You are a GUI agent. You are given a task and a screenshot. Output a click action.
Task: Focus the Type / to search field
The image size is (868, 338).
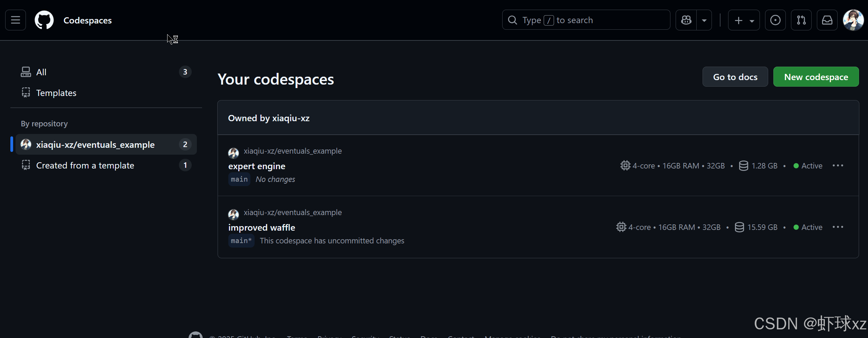[x=586, y=20]
